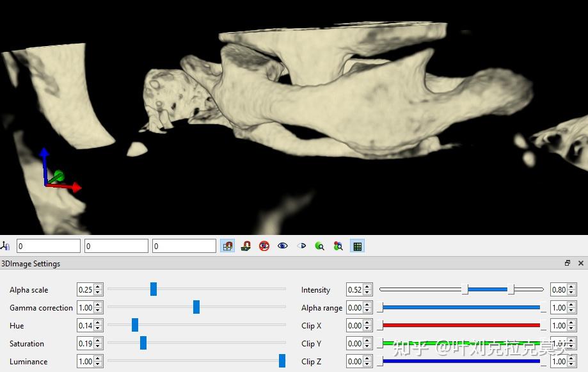Click the Alpha scale slider handle
Image resolution: width=588 pixels, height=372 pixels.
click(154, 289)
